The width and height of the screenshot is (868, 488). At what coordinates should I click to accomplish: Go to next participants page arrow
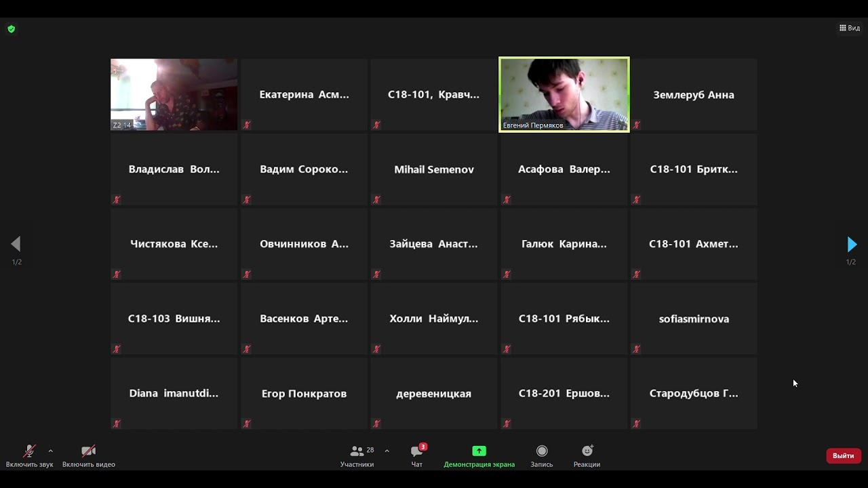pos(852,244)
